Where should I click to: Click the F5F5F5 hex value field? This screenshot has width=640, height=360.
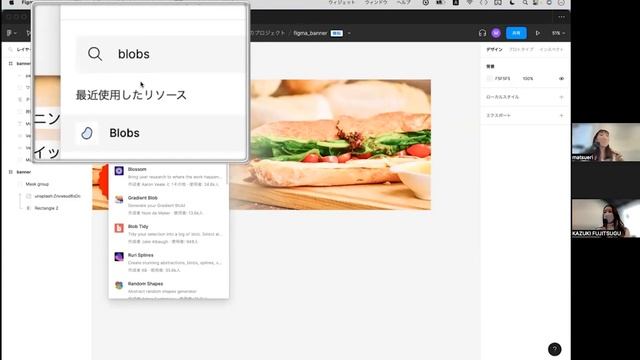(x=502, y=78)
